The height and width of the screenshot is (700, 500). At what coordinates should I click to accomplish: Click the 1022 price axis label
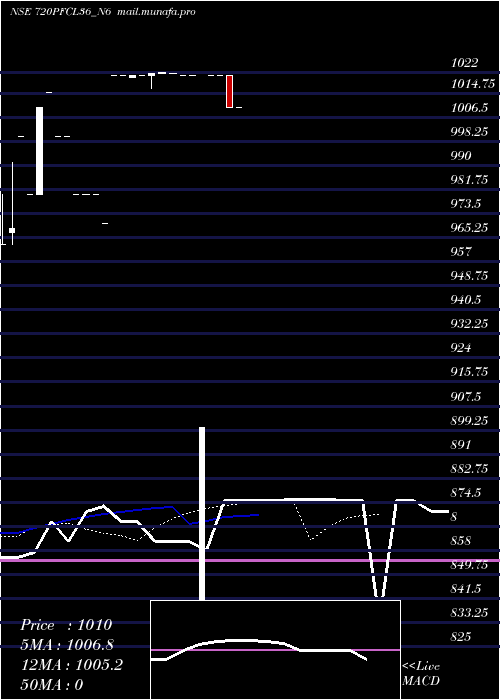[x=464, y=62]
